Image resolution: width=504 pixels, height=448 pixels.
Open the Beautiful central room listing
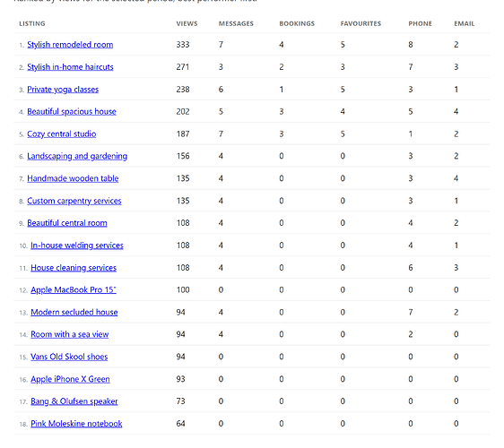(67, 223)
